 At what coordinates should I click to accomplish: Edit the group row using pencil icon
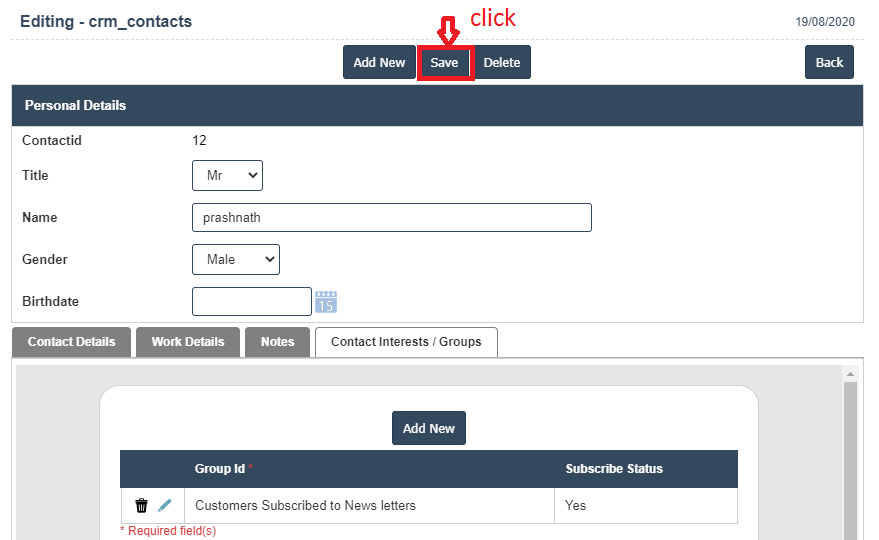coord(165,506)
